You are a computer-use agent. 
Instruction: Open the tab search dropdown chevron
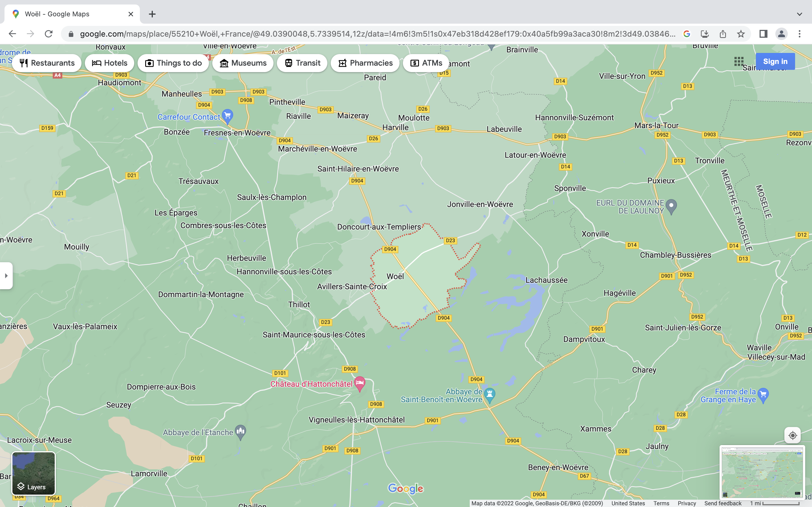tap(799, 14)
